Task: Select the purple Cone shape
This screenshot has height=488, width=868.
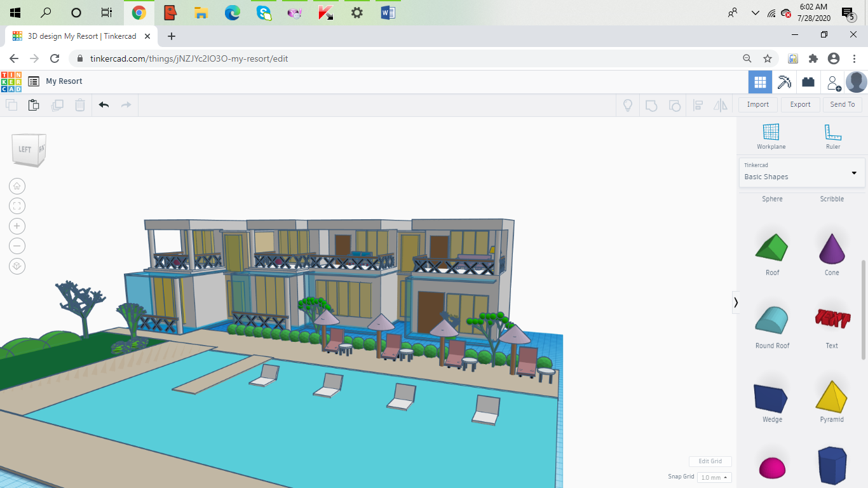Action: [832, 248]
